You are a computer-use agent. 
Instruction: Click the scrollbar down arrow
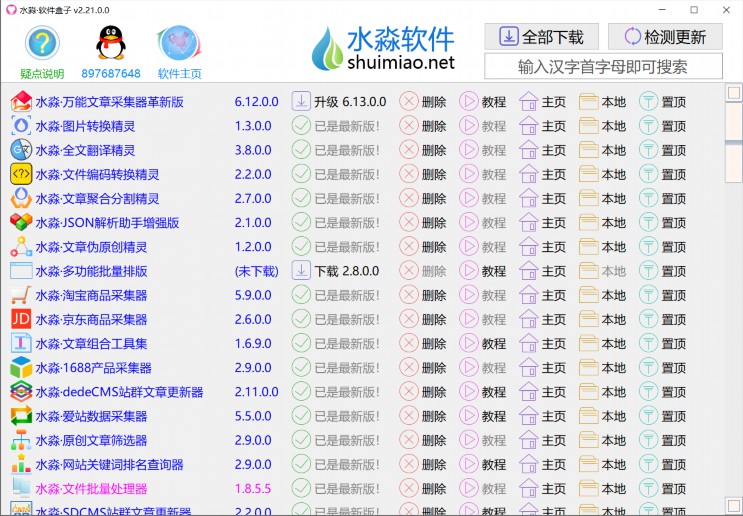pyautogui.click(x=734, y=504)
